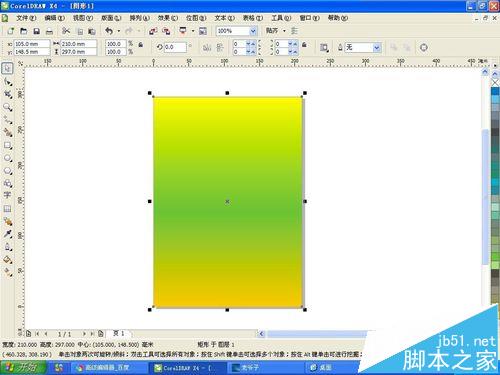Click the horizontal scrollbar left arrow
500x375 pixels.
point(262,333)
